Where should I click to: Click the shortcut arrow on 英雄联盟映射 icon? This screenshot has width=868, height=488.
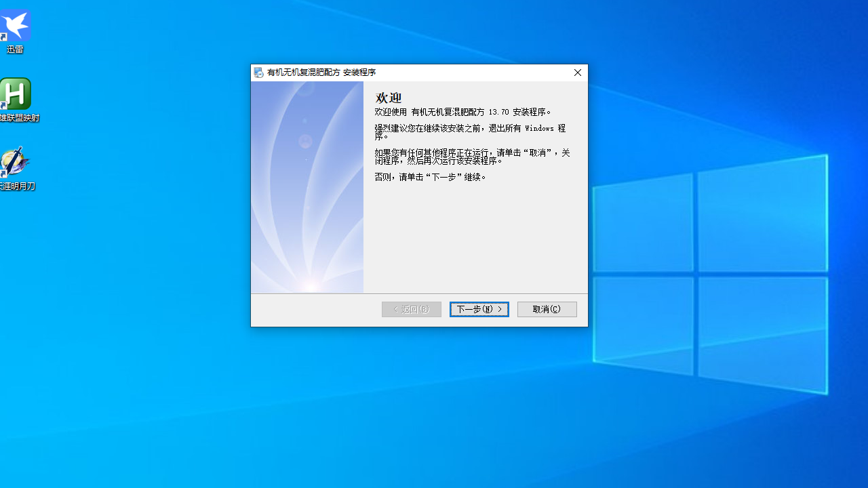coord(4,106)
